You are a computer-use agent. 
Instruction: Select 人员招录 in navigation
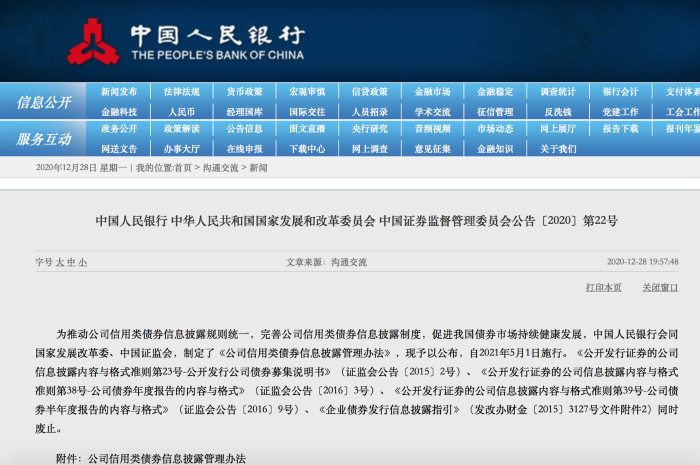pyautogui.click(x=370, y=112)
